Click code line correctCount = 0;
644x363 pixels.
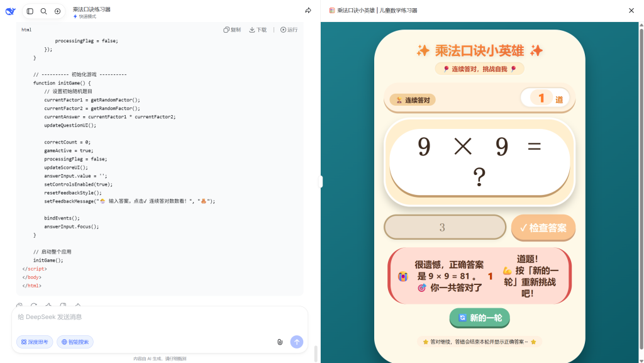(67, 142)
